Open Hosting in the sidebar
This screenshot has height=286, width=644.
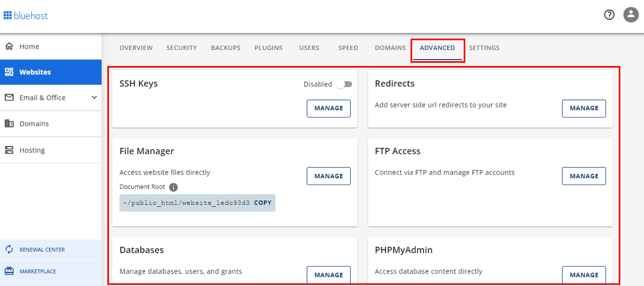coord(50,150)
